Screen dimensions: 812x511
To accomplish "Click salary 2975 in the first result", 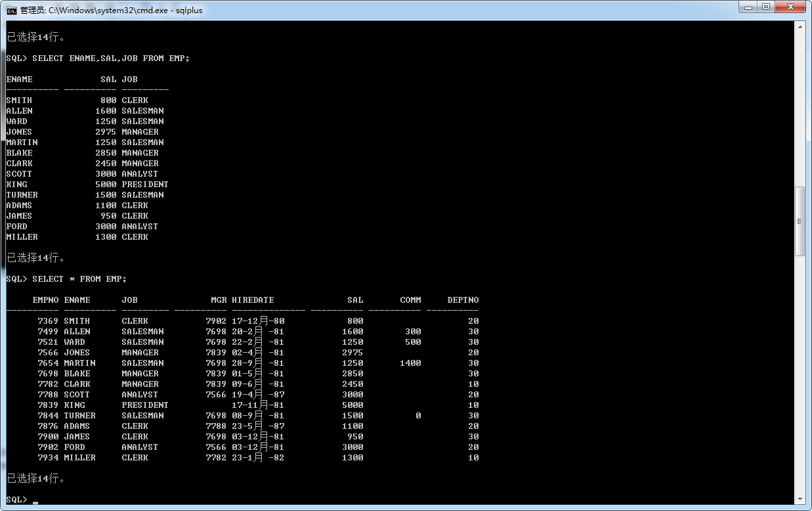I will (106, 132).
